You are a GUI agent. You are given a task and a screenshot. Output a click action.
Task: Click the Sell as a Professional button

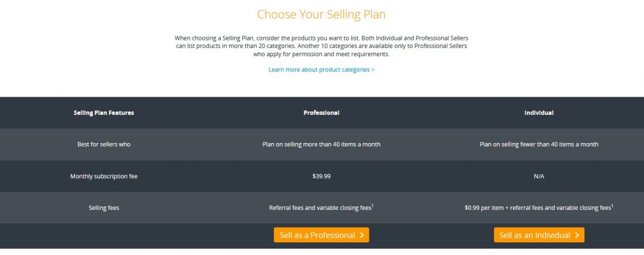321,235
